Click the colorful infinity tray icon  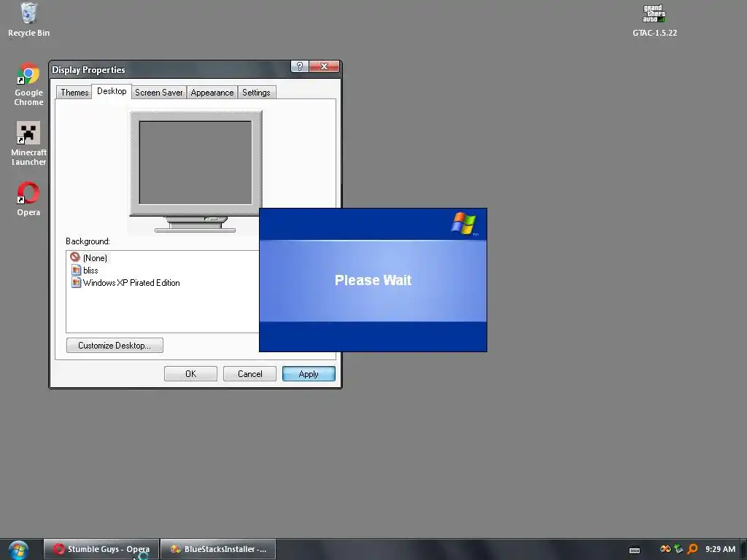click(665, 549)
